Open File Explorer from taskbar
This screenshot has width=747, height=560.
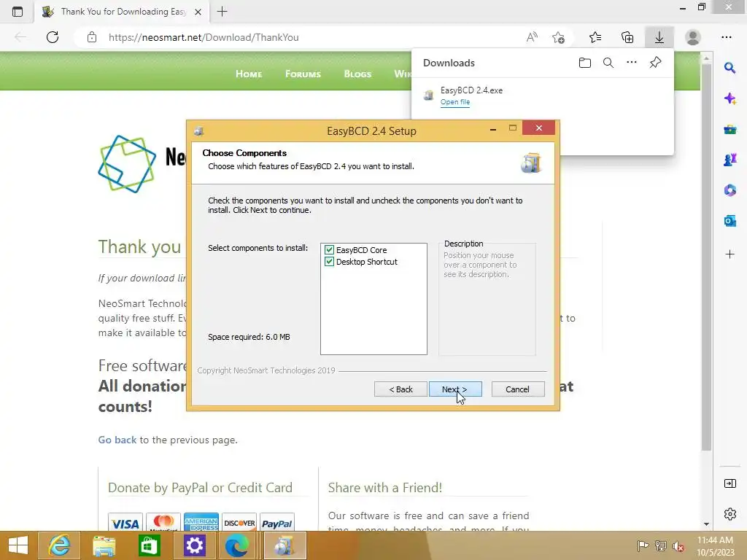(104, 545)
